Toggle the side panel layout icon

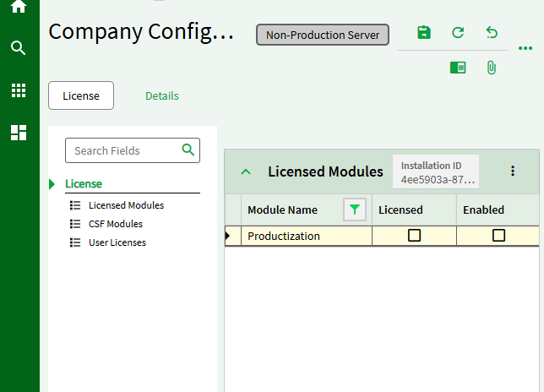pos(458,68)
